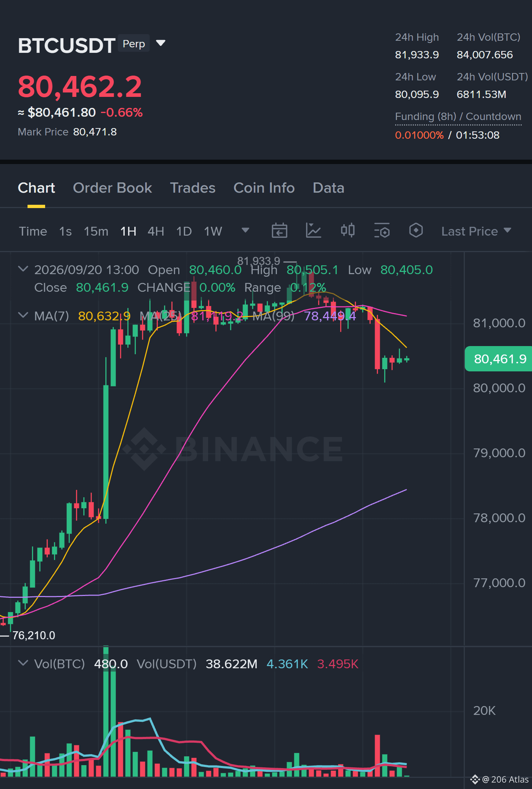Image resolution: width=532 pixels, height=789 pixels.
Task: Open the technical indicators line chart icon
Action: tap(313, 231)
